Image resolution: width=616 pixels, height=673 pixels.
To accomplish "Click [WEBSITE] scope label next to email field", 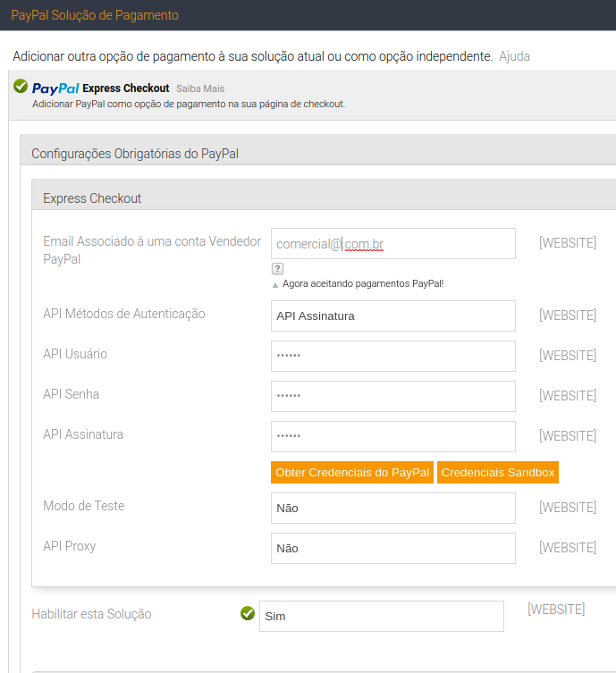I will point(568,243).
